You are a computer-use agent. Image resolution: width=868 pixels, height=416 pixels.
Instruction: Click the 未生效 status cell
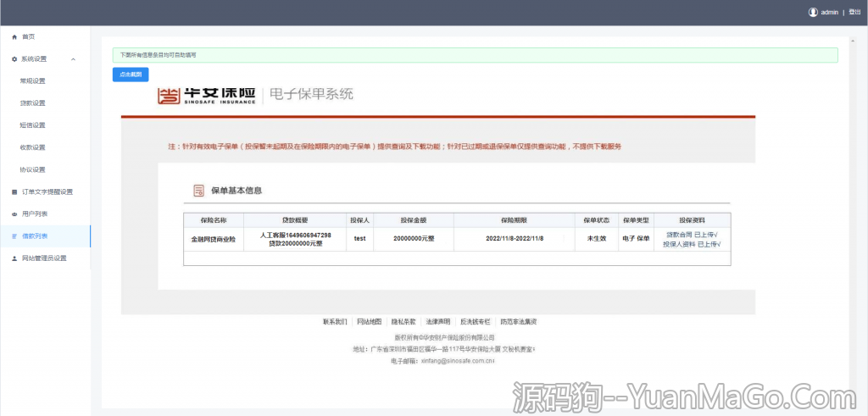pos(597,239)
